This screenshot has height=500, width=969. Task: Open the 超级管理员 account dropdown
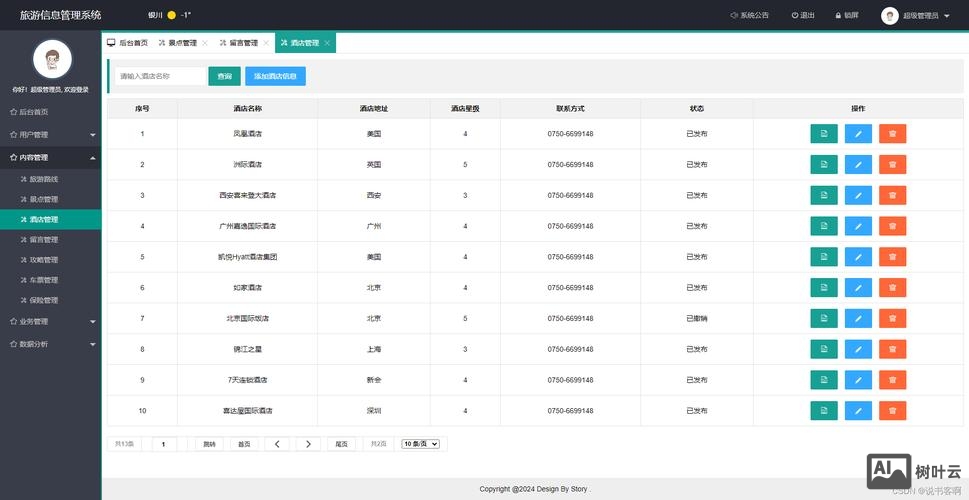click(916, 16)
